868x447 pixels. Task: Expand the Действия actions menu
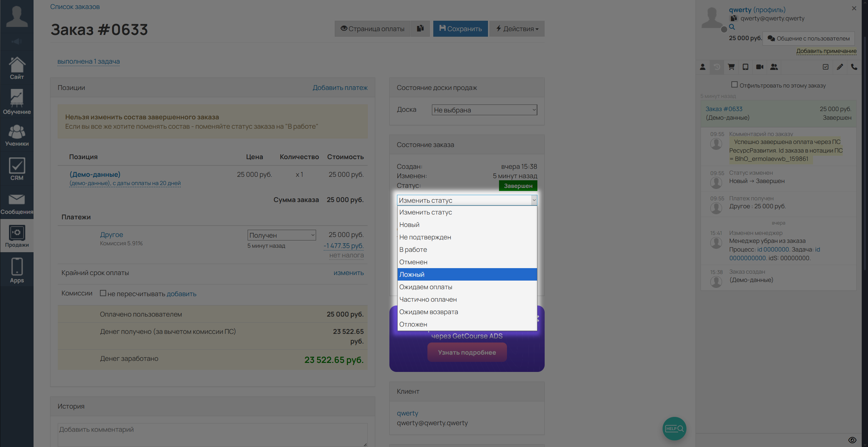tap(517, 29)
